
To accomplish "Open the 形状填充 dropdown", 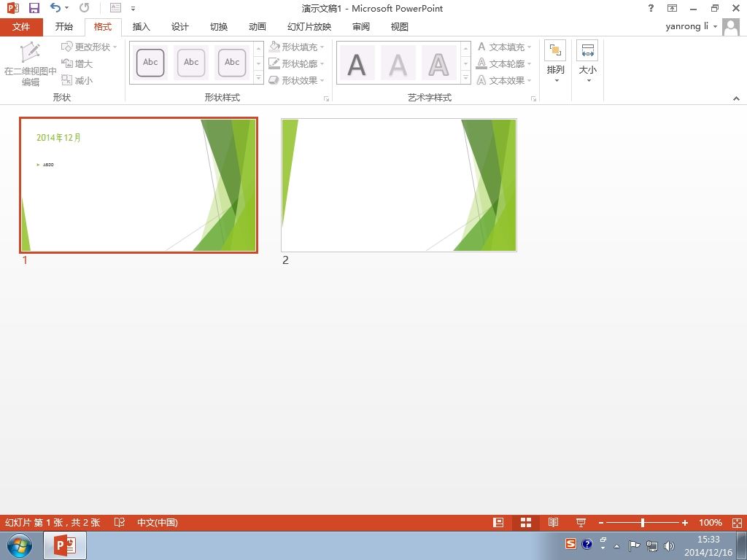I will coord(296,47).
